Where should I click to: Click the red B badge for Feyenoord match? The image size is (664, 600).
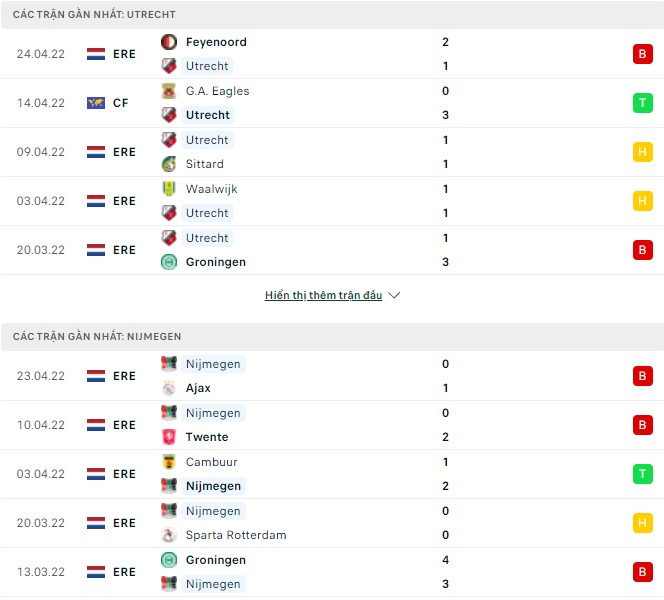click(642, 54)
